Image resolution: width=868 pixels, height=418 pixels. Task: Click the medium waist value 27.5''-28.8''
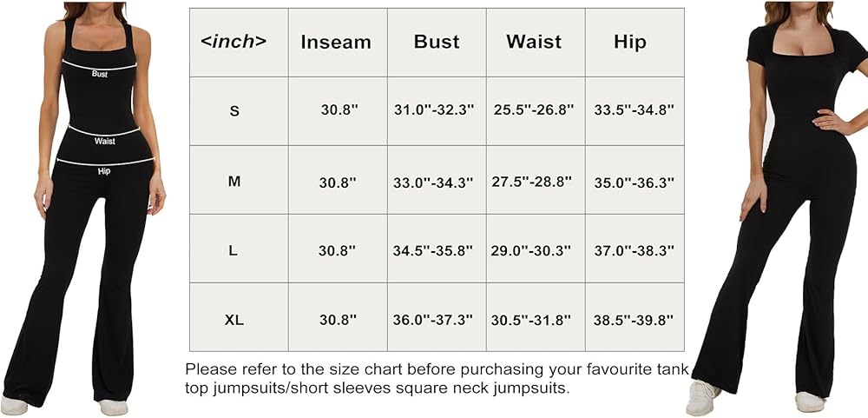pos(534,181)
